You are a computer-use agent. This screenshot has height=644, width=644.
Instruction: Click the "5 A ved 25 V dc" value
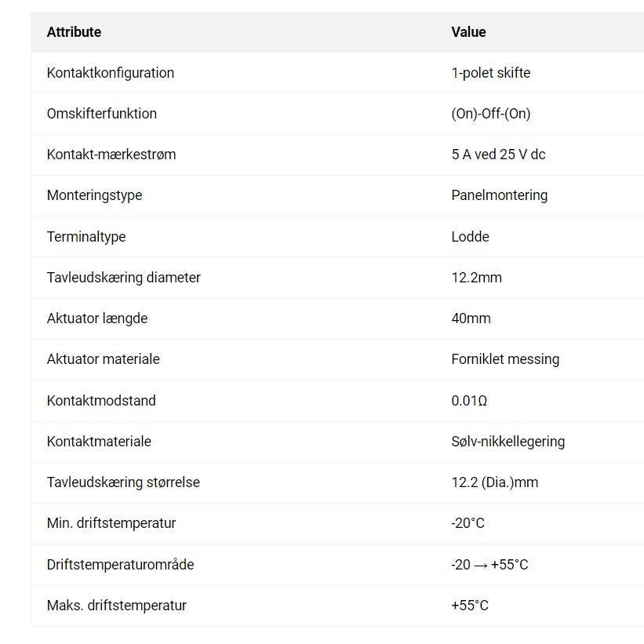(498, 155)
